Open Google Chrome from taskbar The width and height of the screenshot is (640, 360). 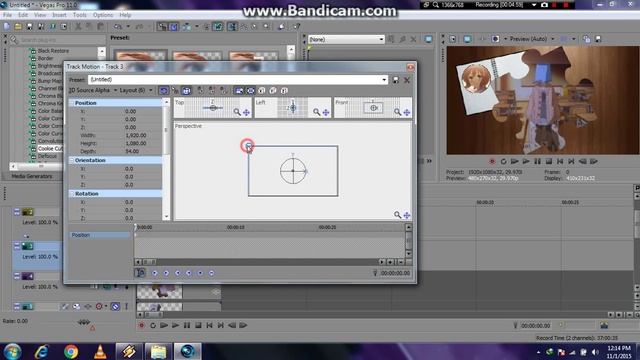(x=71, y=351)
